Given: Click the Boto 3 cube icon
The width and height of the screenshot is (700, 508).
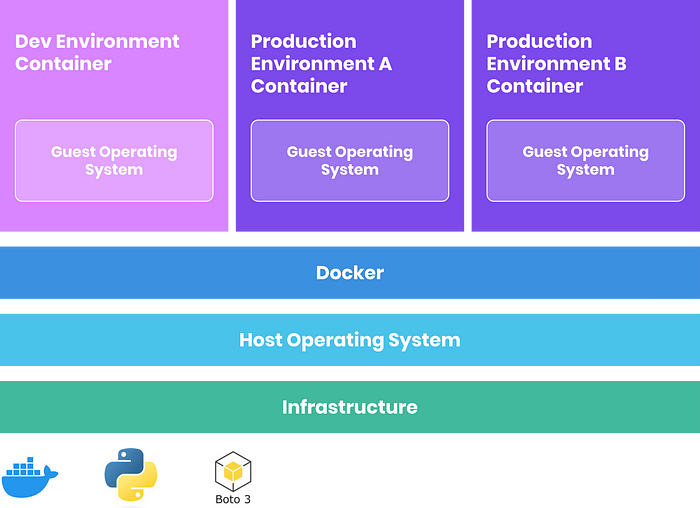Looking at the screenshot, I should [x=233, y=471].
